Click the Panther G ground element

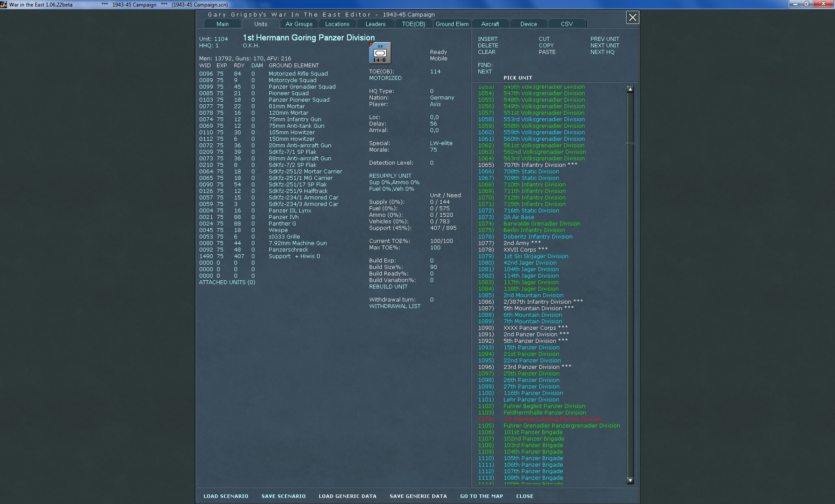coord(282,224)
